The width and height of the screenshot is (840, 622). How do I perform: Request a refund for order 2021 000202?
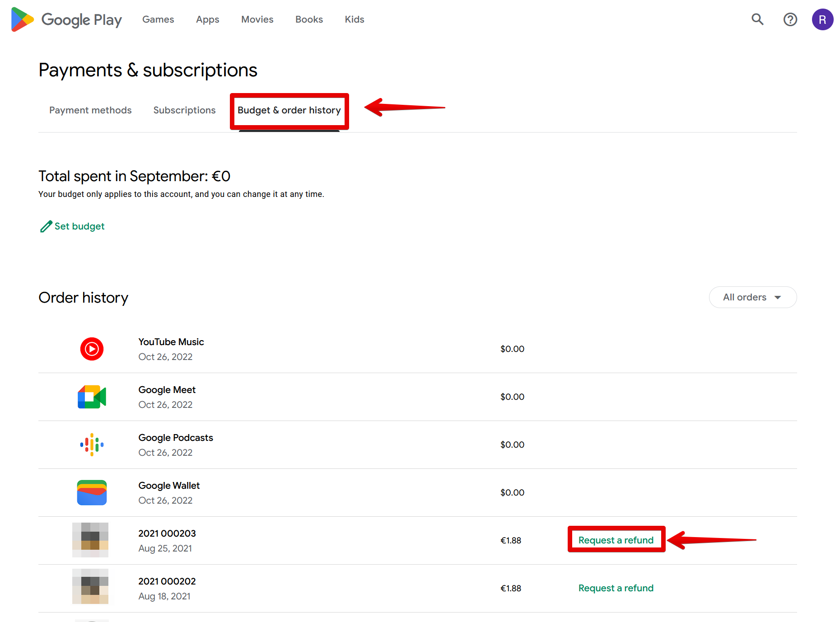(616, 588)
